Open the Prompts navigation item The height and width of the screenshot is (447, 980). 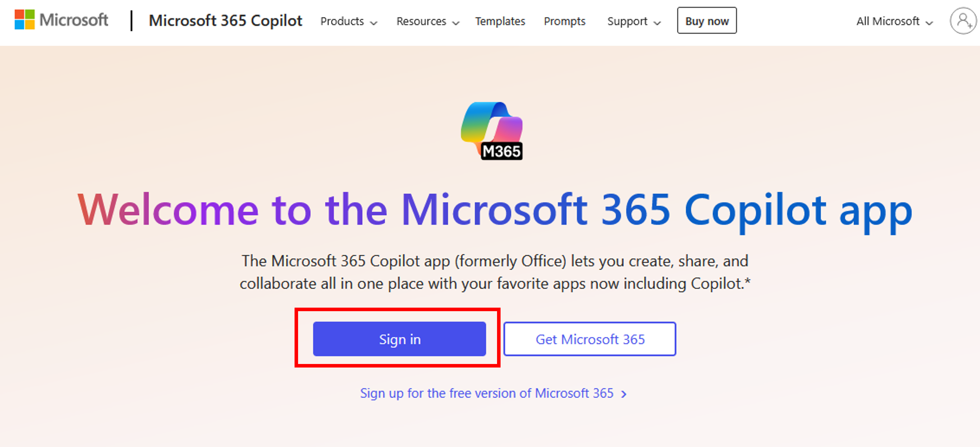point(564,21)
